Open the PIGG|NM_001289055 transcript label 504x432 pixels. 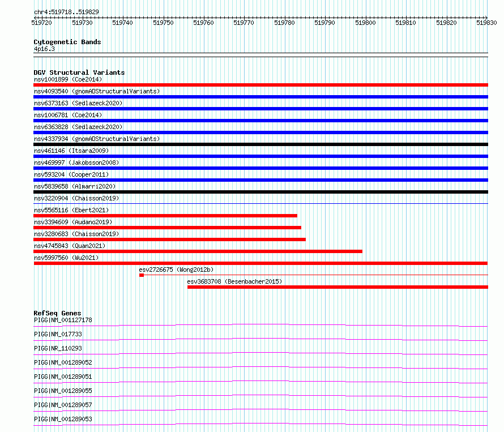coord(63,391)
